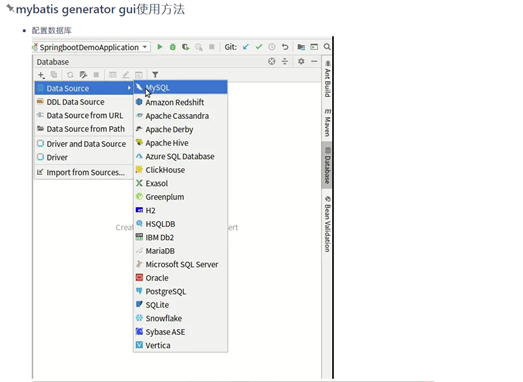The height and width of the screenshot is (382, 523).
Task: Select Data Source from URL
Action: tap(84, 115)
